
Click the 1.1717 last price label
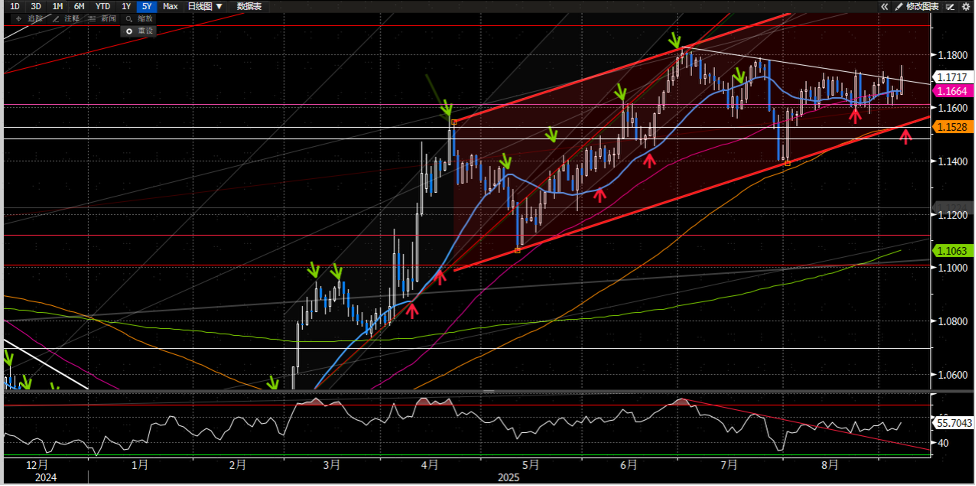pos(954,77)
